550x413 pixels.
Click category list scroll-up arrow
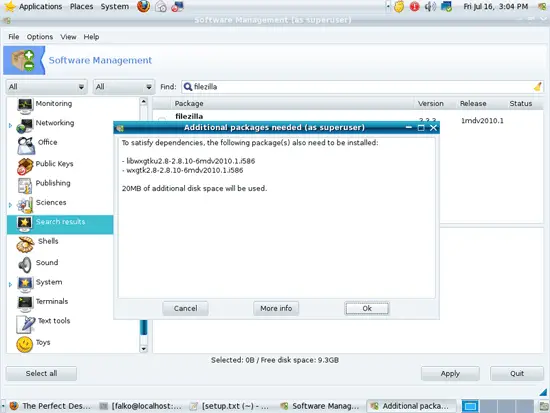pos(143,102)
